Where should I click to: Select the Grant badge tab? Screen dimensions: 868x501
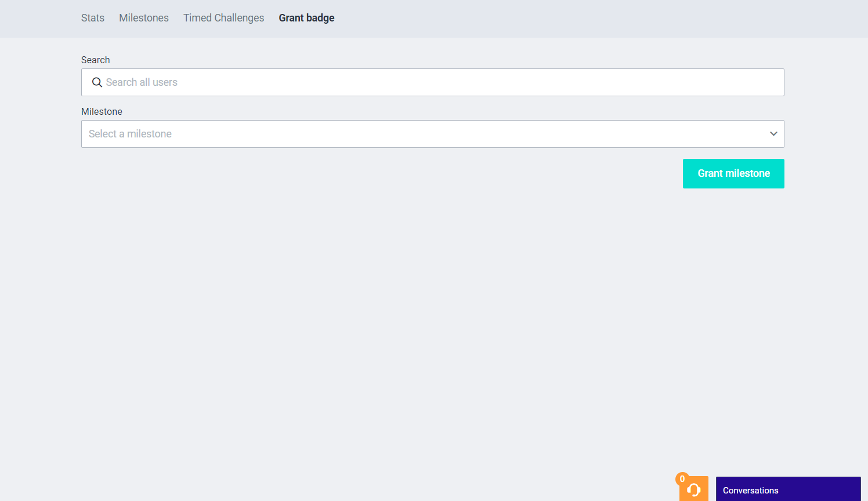[x=306, y=18]
